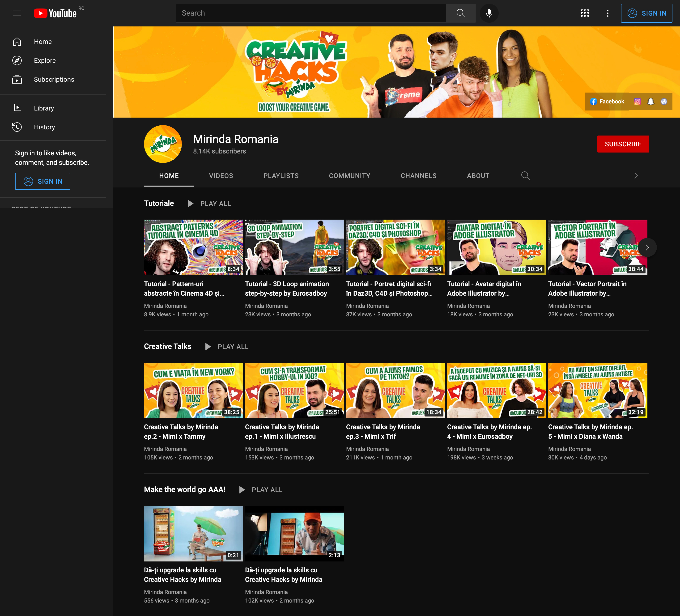The image size is (680, 616).
Task: Open 3D Loop Animation thumbnail
Action: [294, 247]
